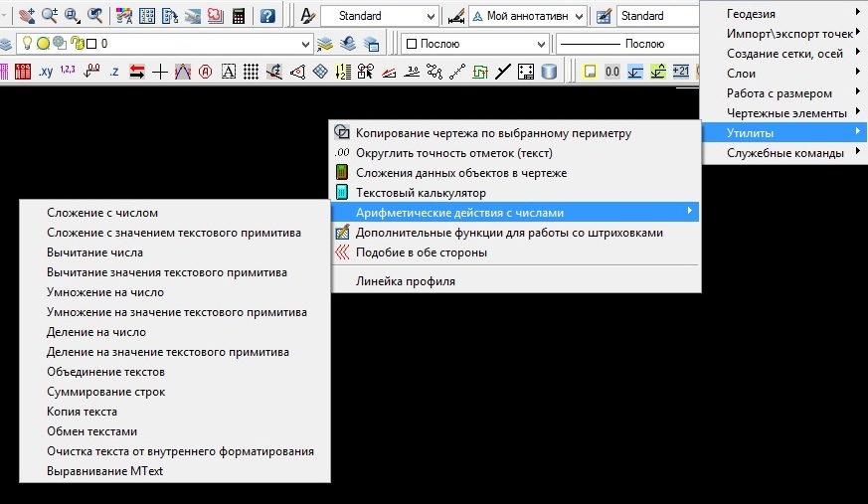Screen dimensions: 868x504
Task: Toggle the layer freeze sun icon
Action: click(x=43, y=45)
